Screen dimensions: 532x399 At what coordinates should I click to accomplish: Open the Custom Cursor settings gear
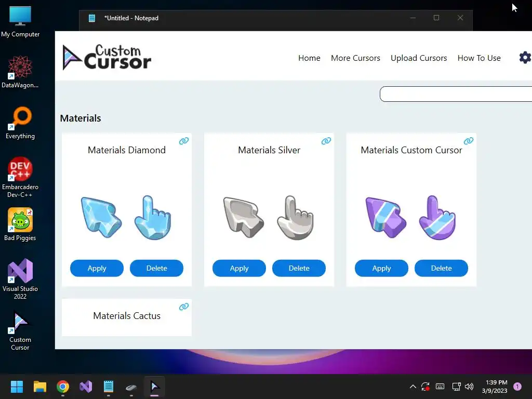525,58
